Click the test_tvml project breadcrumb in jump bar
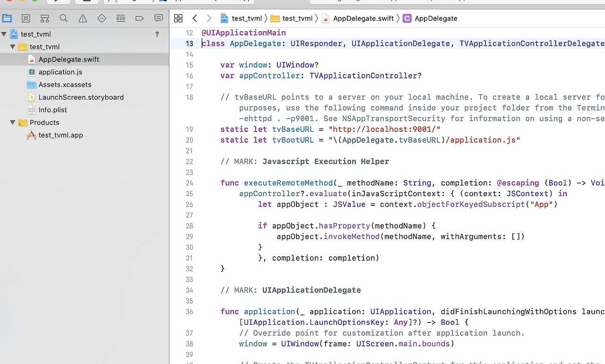605x364 pixels. [241, 18]
